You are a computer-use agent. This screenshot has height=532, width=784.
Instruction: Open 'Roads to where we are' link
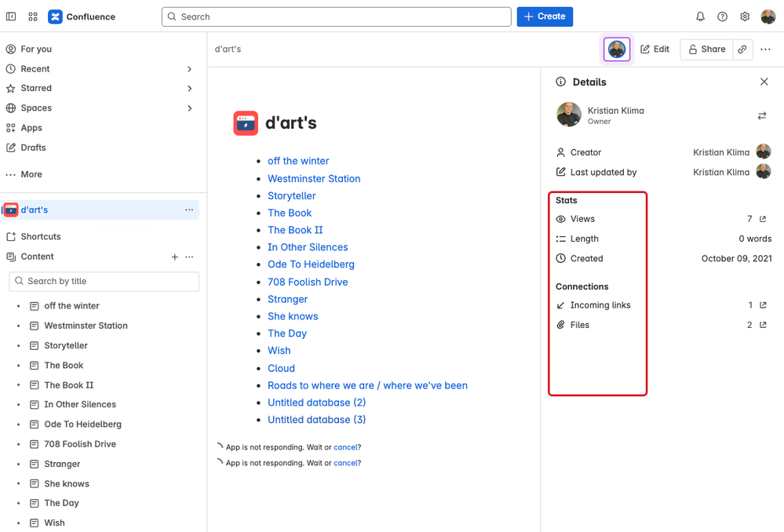point(367,385)
